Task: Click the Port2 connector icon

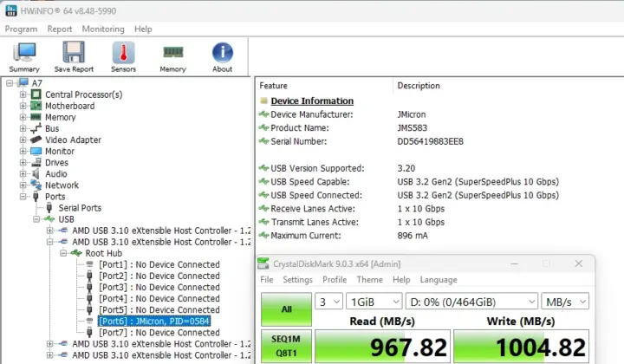Action: tap(89, 276)
